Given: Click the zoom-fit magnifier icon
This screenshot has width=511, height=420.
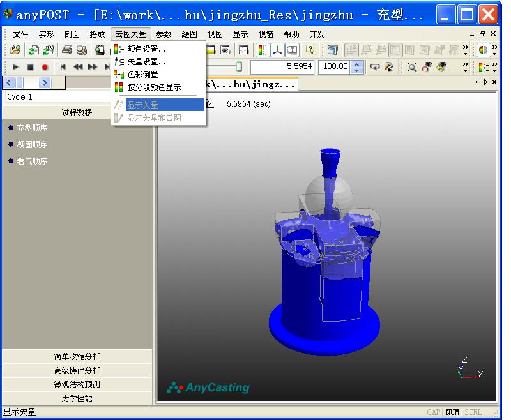Looking at the screenshot, I should pyautogui.click(x=412, y=67).
